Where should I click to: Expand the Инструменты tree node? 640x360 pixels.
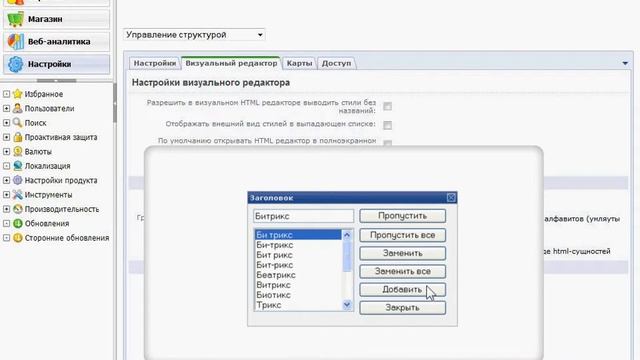6,195
